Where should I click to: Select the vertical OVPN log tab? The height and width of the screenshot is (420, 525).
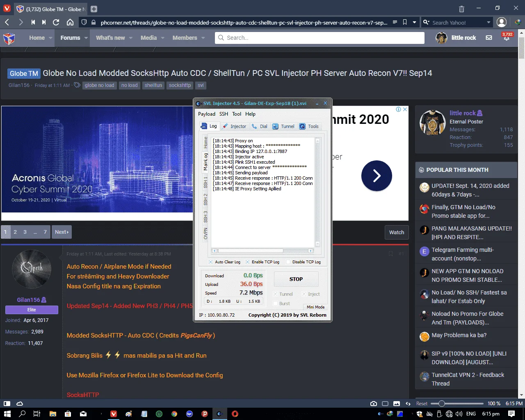click(205, 233)
